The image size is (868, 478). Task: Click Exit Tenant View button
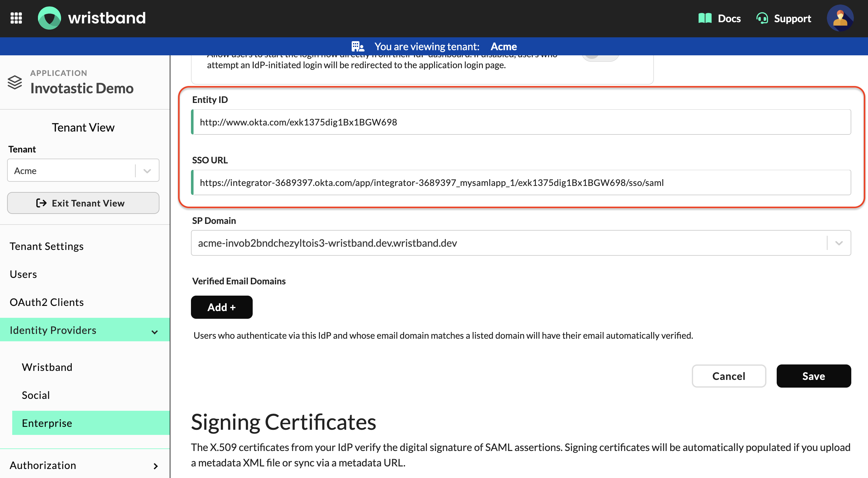83,203
